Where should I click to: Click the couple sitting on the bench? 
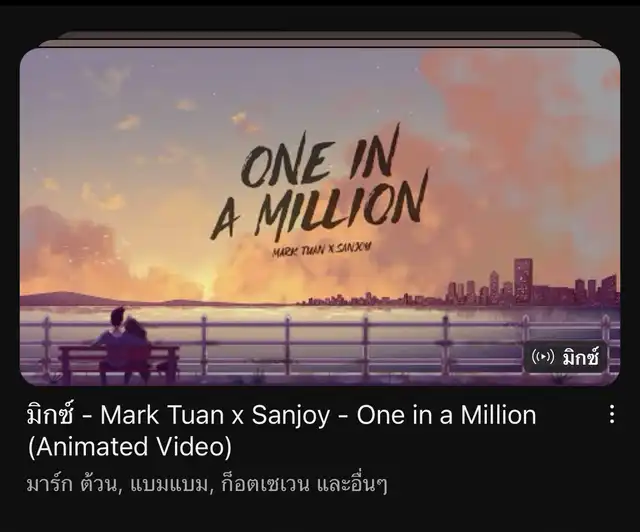[122, 335]
